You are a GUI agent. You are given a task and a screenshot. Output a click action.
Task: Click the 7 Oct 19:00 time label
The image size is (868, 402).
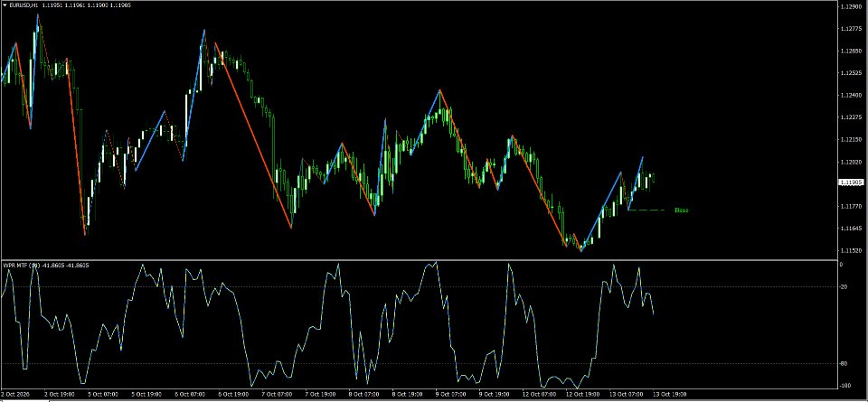[320, 394]
